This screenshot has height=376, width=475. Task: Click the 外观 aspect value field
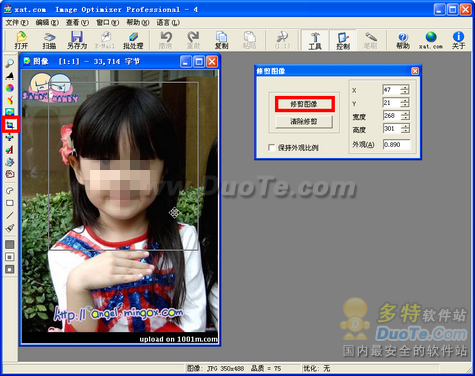click(397, 145)
